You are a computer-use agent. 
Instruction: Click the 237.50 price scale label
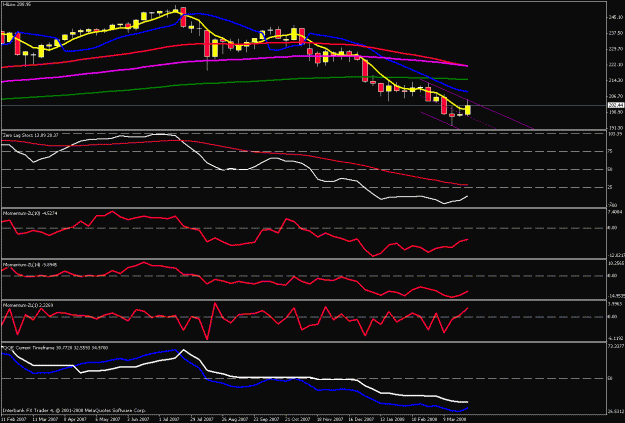click(616, 33)
